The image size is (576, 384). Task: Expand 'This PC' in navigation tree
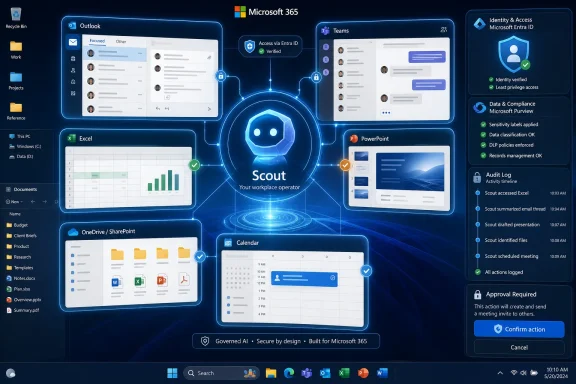tap(19, 136)
